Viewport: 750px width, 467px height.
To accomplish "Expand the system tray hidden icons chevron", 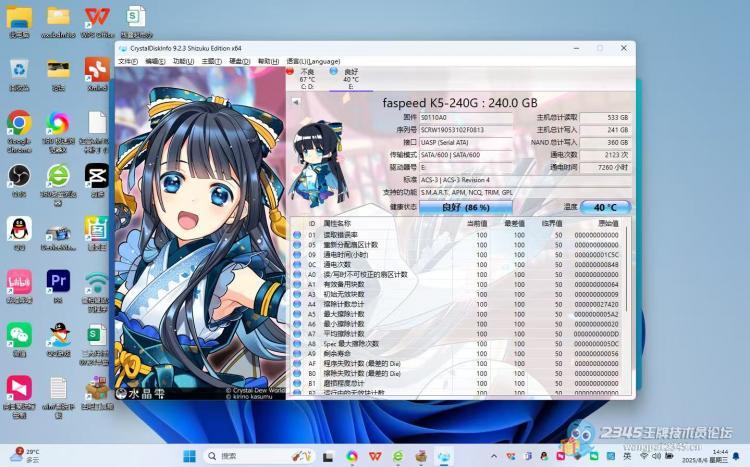I will (494, 456).
